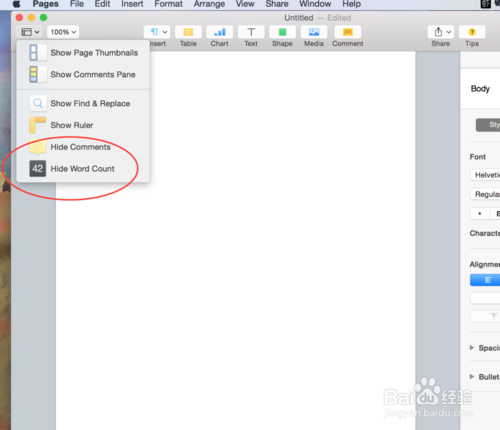Open the Body paragraph style selector
The width and height of the screenshot is (500, 430).
480,89
